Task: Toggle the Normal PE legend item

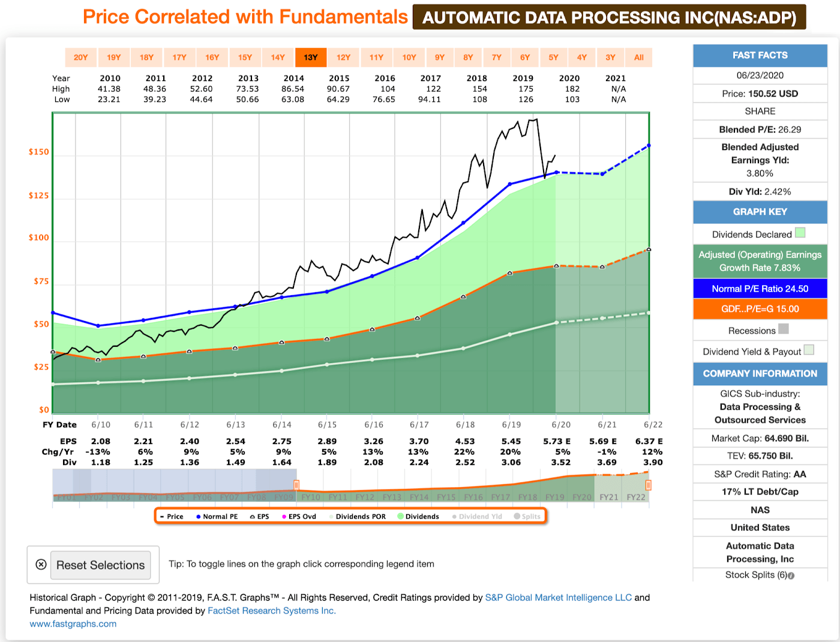Action: [217, 517]
